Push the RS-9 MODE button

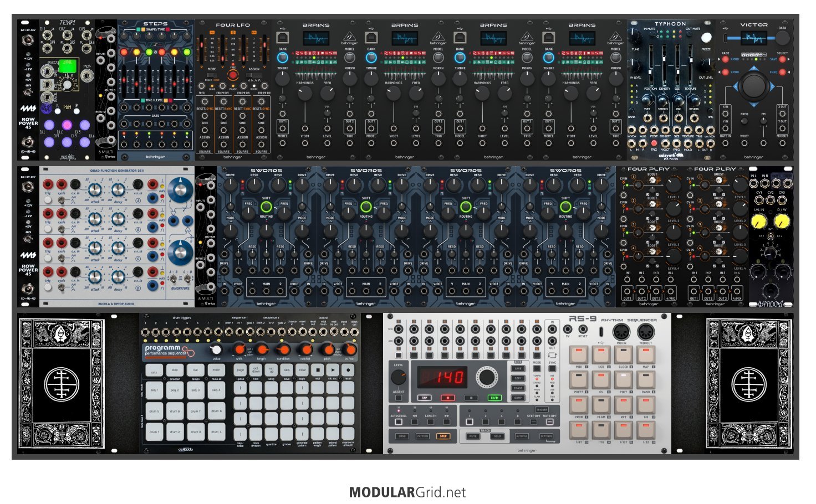(x=537, y=369)
